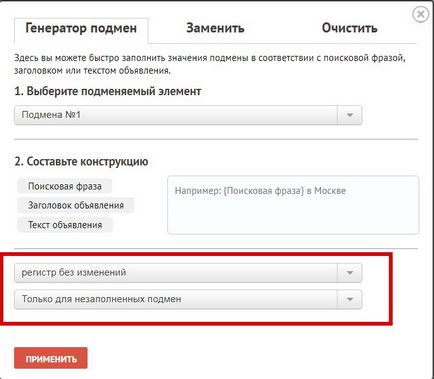The width and height of the screenshot is (434, 379).
Task: Go to the Очистить tab
Action: [349, 28]
